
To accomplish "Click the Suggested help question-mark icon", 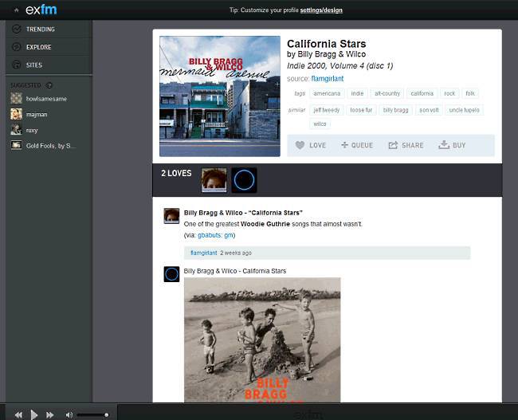I will click(x=49, y=85).
